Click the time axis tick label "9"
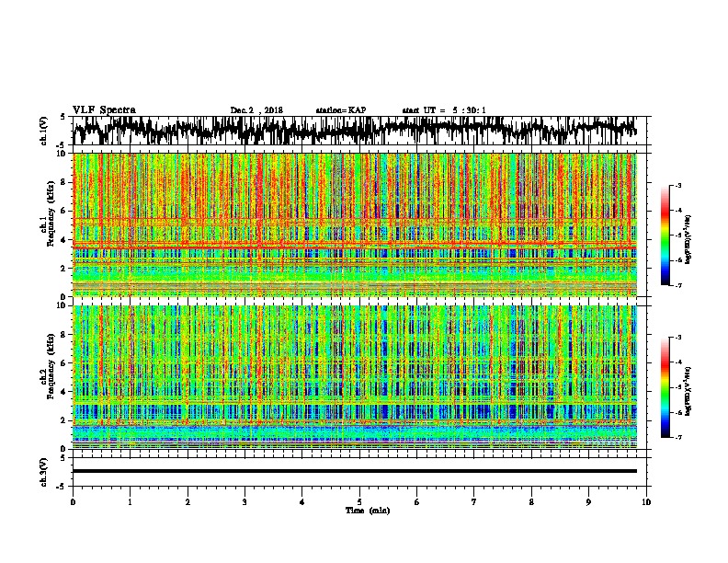This screenshot has height=563, width=728. coord(588,501)
